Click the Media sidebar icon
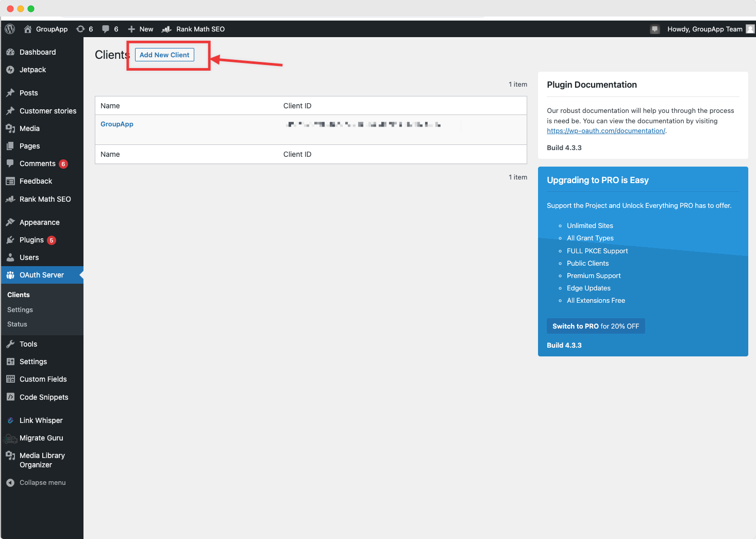This screenshot has width=756, height=539. click(10, 128)
